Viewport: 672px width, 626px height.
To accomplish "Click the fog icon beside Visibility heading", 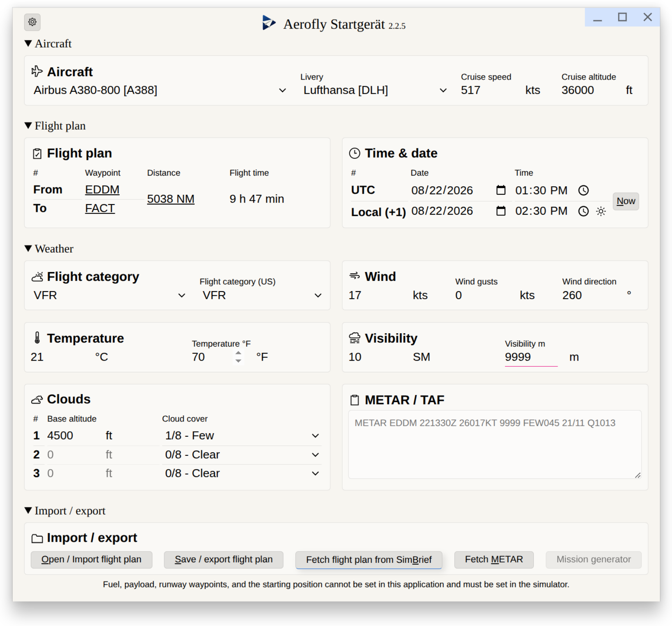I will tap(354, 338).
